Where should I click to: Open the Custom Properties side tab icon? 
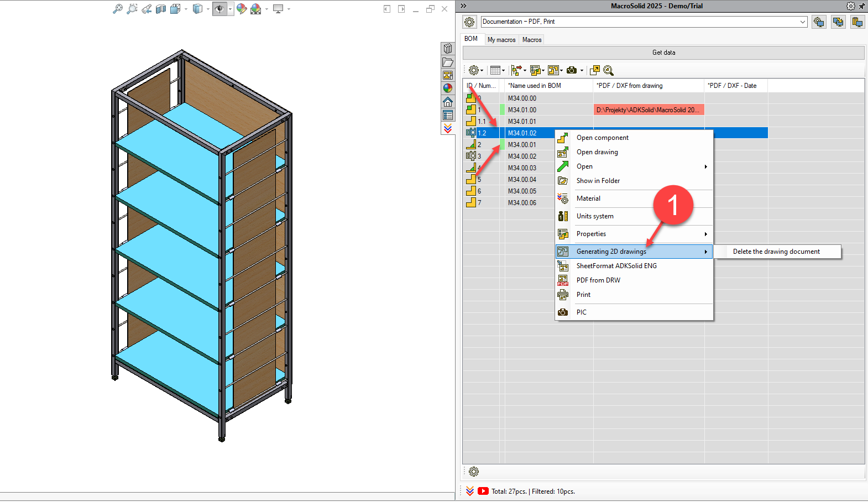[x=448, y=115]
